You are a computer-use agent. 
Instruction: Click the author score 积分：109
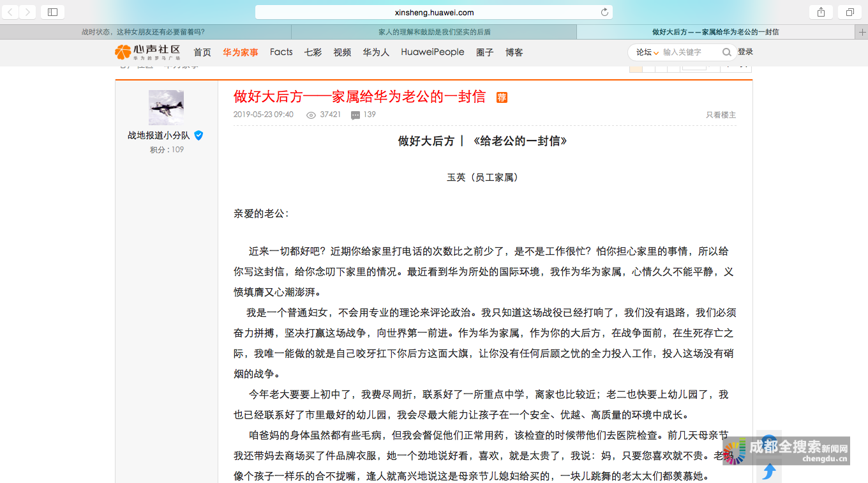[167, 149]
